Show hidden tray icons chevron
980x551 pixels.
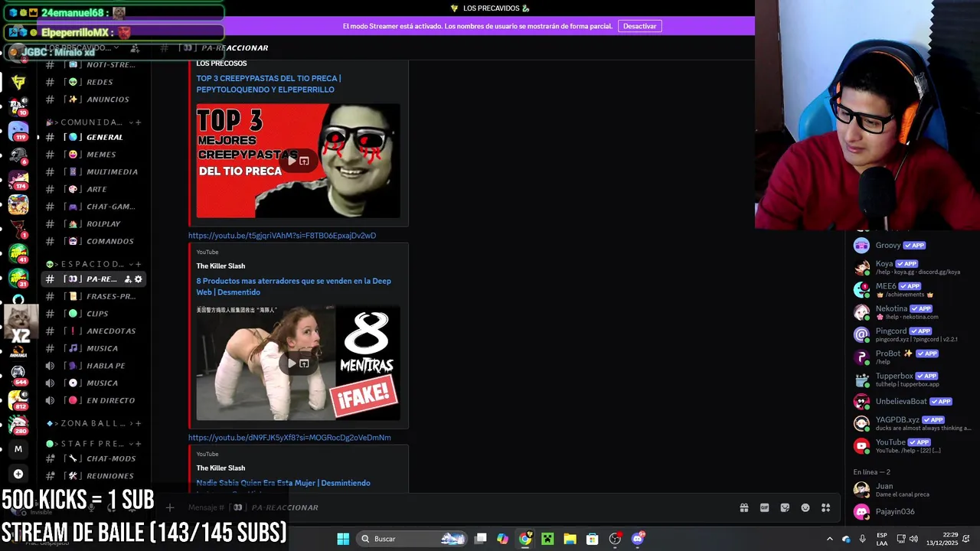click(x=829, y=539)
